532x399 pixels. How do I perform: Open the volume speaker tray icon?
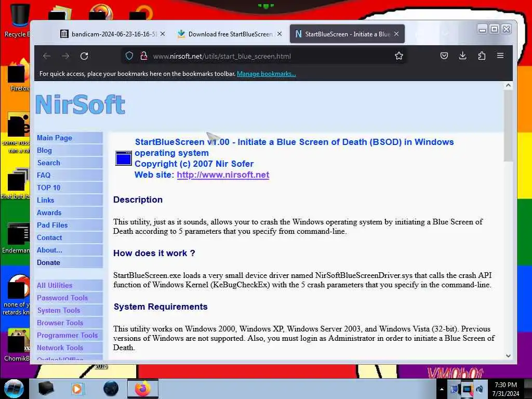[x=480, y=390]
